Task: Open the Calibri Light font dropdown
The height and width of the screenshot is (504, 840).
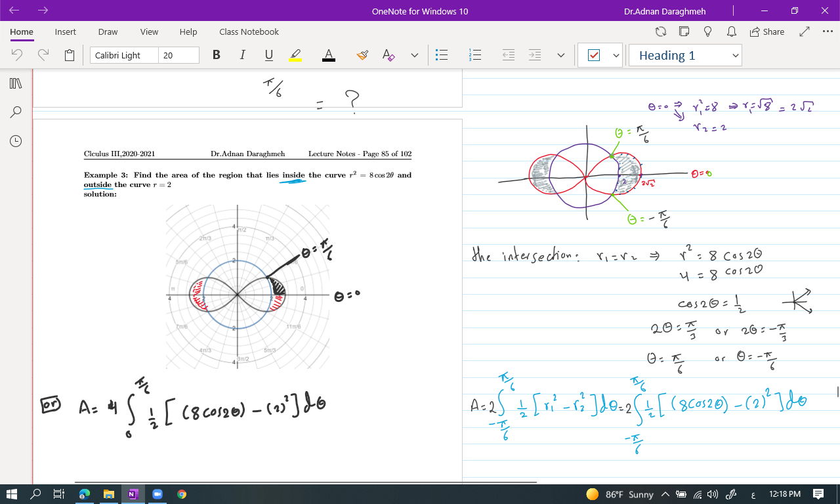Action: (x=124, y=55)
